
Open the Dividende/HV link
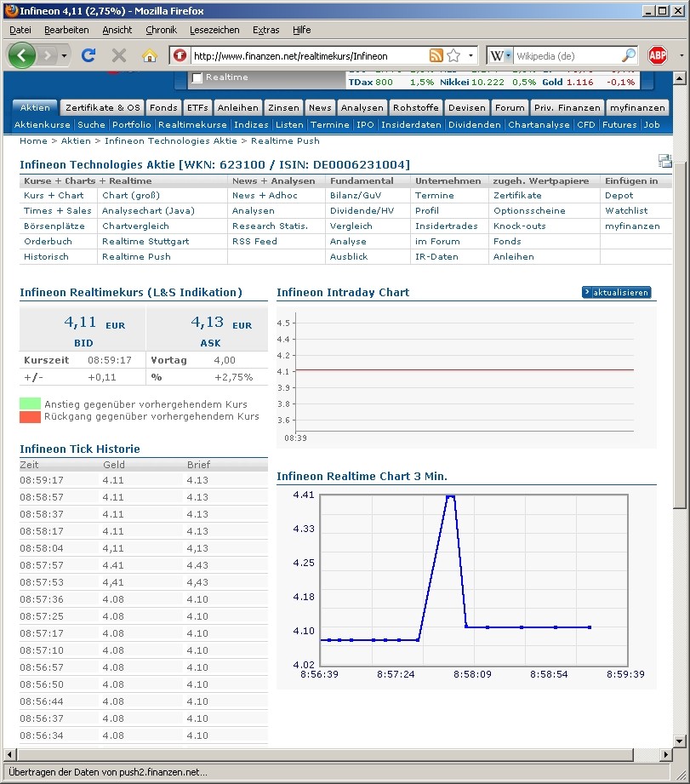tap(362, 210)
